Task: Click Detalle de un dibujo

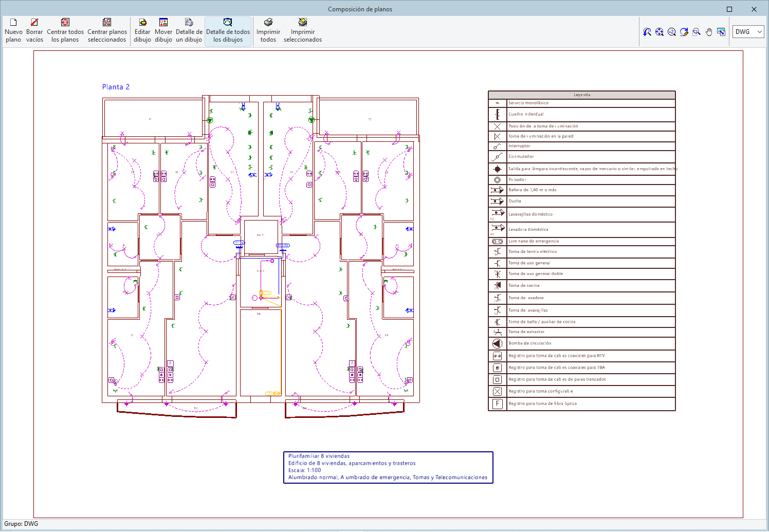Action: point(189,31)
